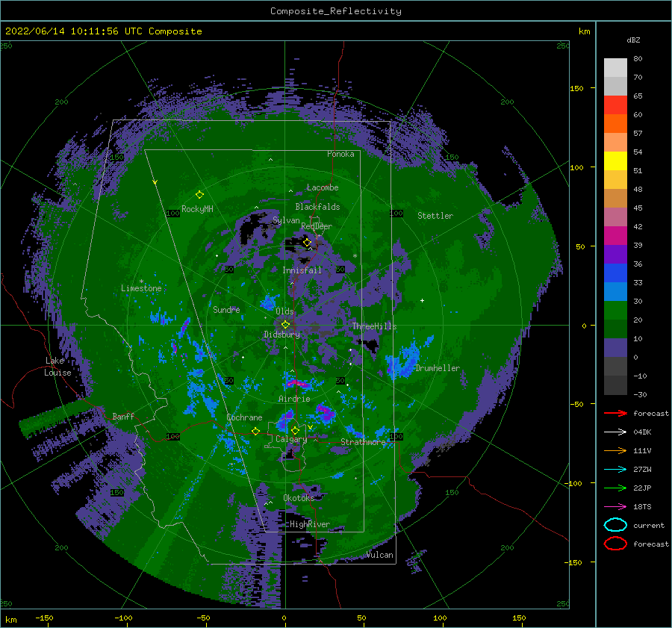Click the Limestone label

141,288
